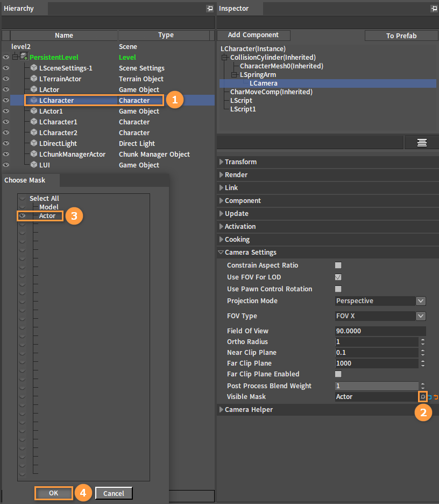Hide the LDirectLight object

6,143
